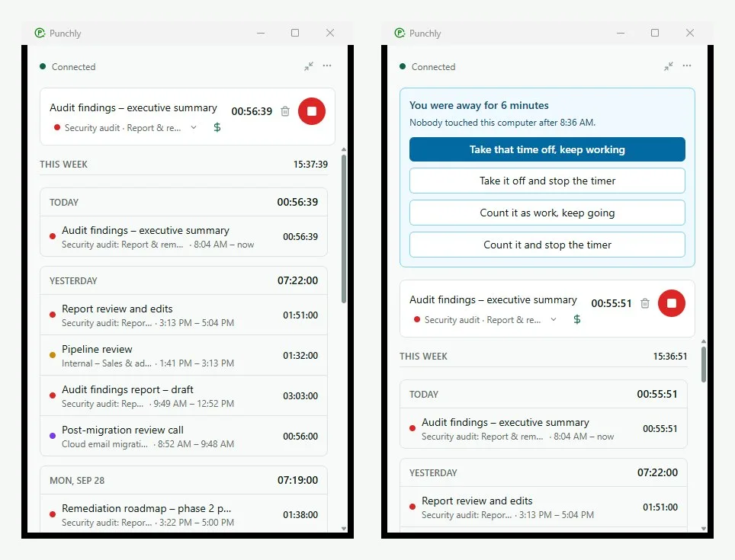This screenshot has height=560, width=735.
Task: Click the Punchly logo in right title bar
Action: [x=400, y=33]
